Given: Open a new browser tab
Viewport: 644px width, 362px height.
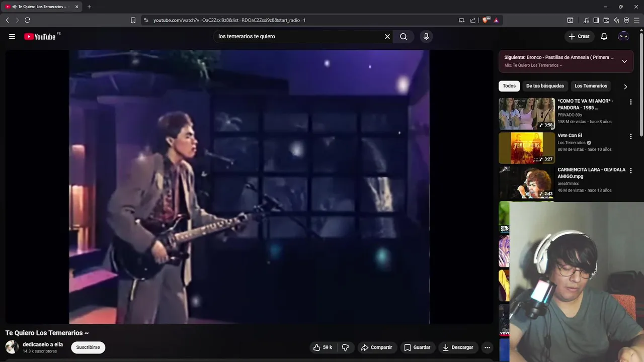Looking at the screenshot, I should coord(89,7).
